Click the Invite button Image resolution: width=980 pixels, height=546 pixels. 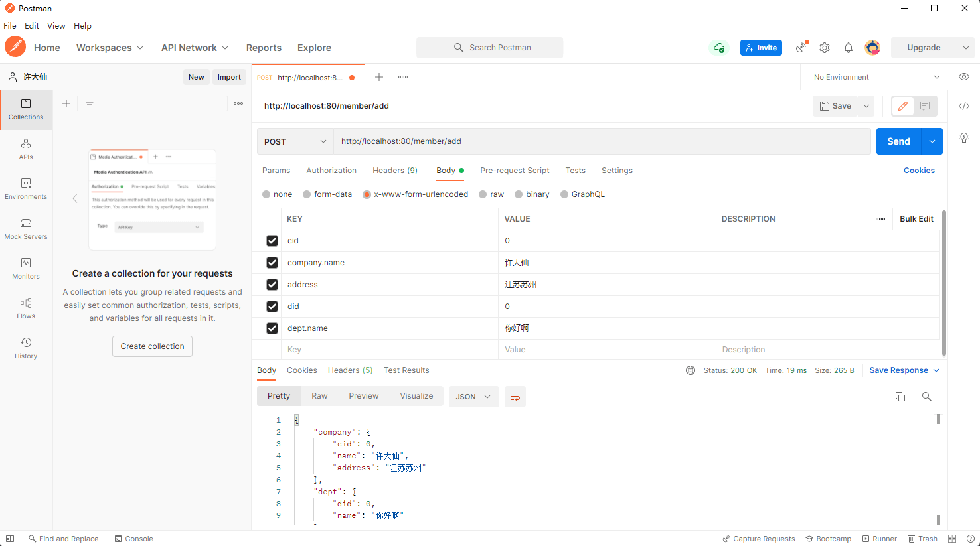(761, 48)
